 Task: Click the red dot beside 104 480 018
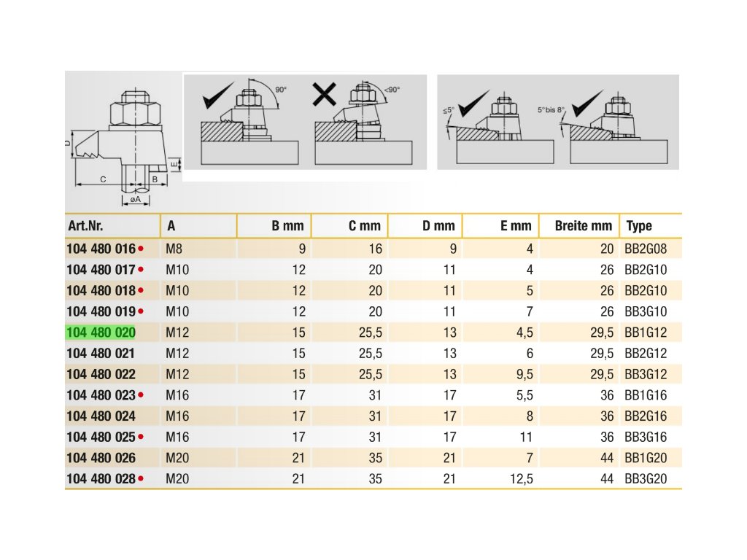[x=141, y=290]
